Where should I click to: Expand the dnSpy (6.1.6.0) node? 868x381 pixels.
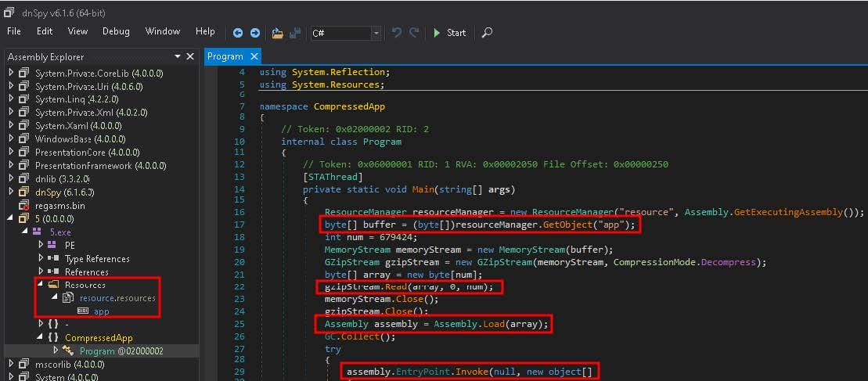click(10, 192)
